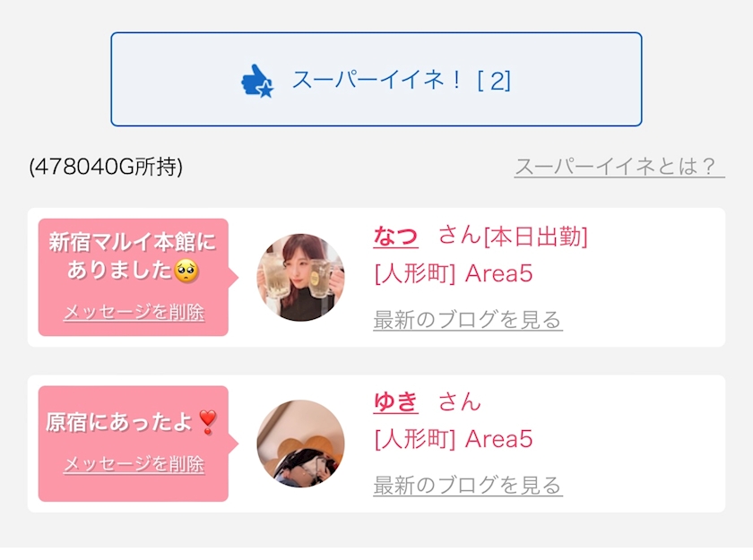This screenshot has width=753, height=560.
Task: Open the スーパーイイネとは？ help link
Action: tap(619, 167)
